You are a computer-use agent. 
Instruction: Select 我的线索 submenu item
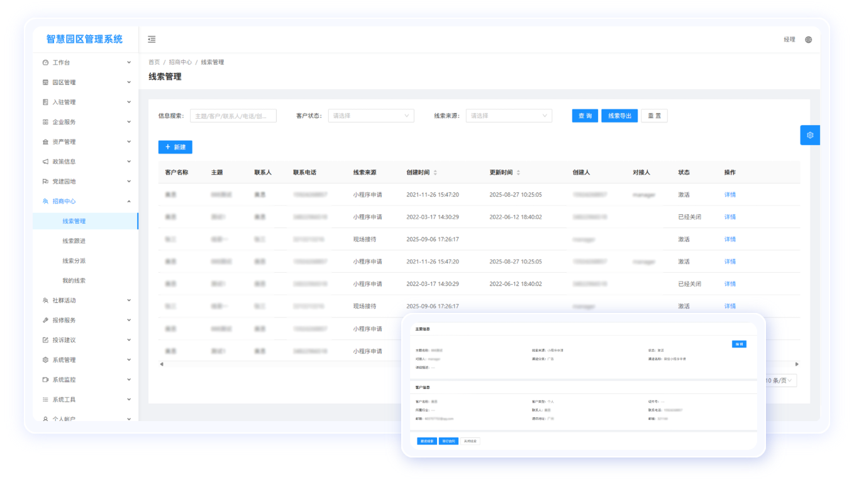pos(74,280)
